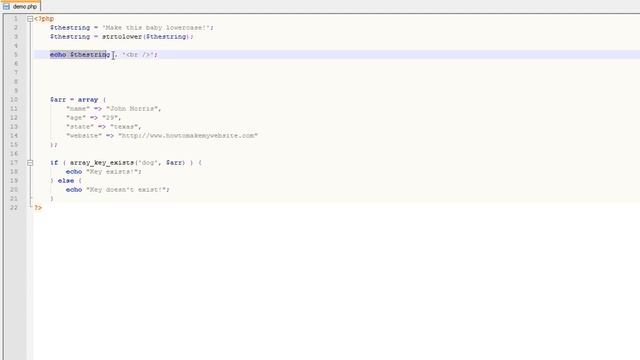Click line number 16 in the gutter
The height and width of the screenshot is (360, 640).
tap(14, 153)
